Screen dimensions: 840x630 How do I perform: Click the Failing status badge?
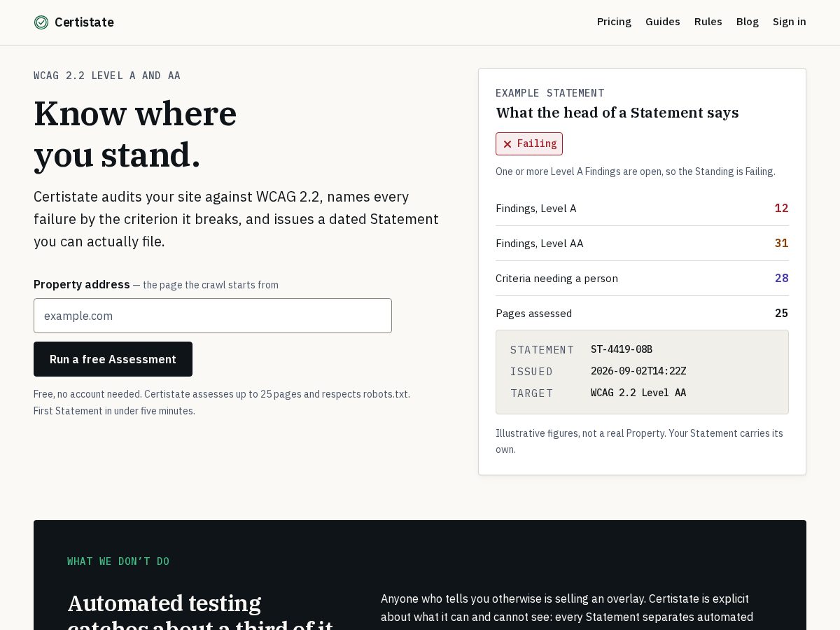point(529,143)
